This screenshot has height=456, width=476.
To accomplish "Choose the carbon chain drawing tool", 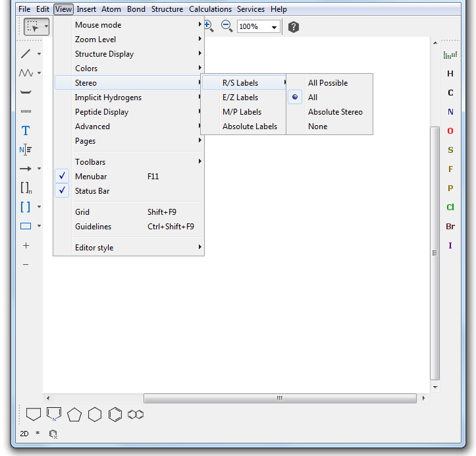I will (26, 72).
